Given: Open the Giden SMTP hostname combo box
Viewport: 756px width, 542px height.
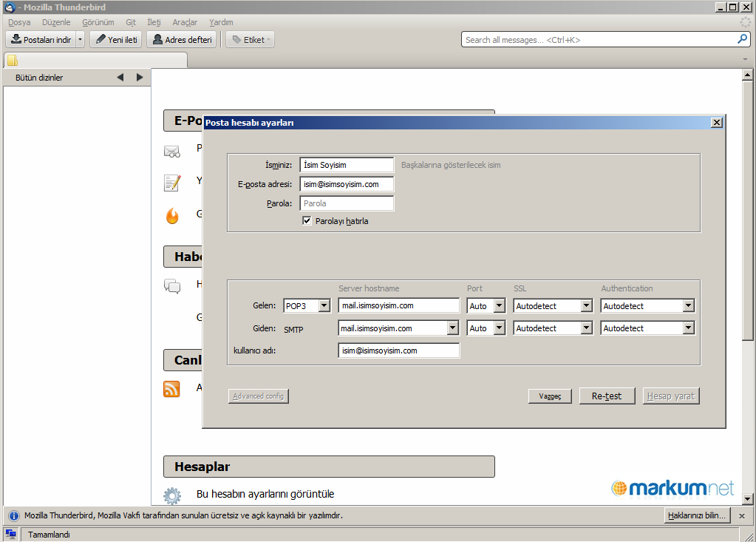Looking at the screenshot, I should tap(399, 328).
